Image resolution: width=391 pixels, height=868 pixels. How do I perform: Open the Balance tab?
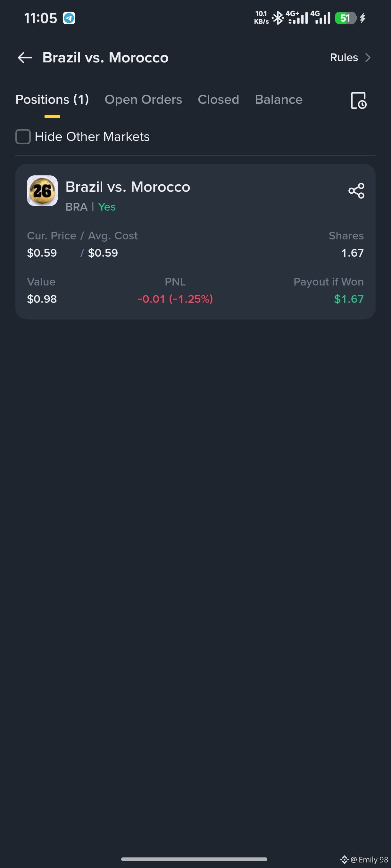tap(279, 100)
